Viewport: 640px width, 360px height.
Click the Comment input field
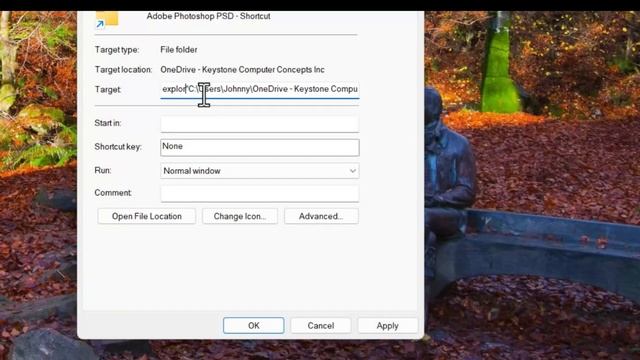click(260, 193)
